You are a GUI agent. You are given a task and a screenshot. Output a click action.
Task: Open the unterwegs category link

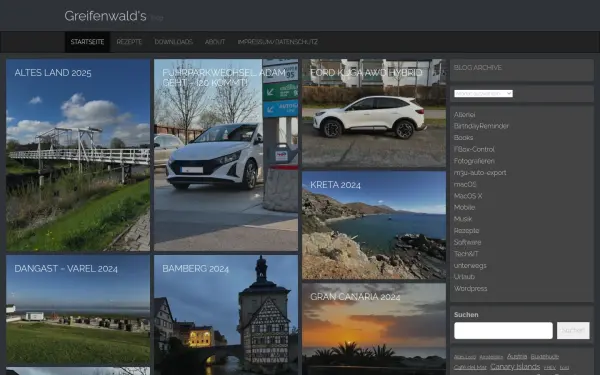coord(470,265)
